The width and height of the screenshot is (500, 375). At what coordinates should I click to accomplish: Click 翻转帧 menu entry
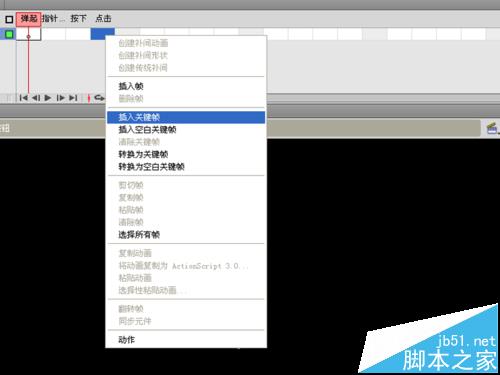pyautogui.click(x=186, y=309)
